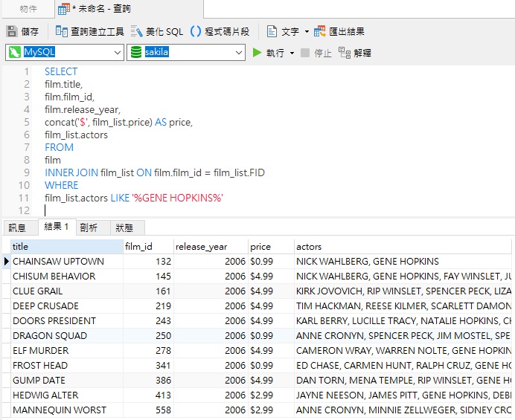Expand the MySQL connection dropdown
The height and width of the screenshot is (420, 515).
pos(117,53)
